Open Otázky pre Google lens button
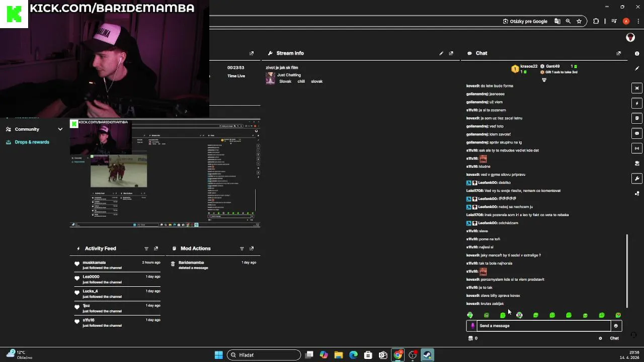 point(525,21)
